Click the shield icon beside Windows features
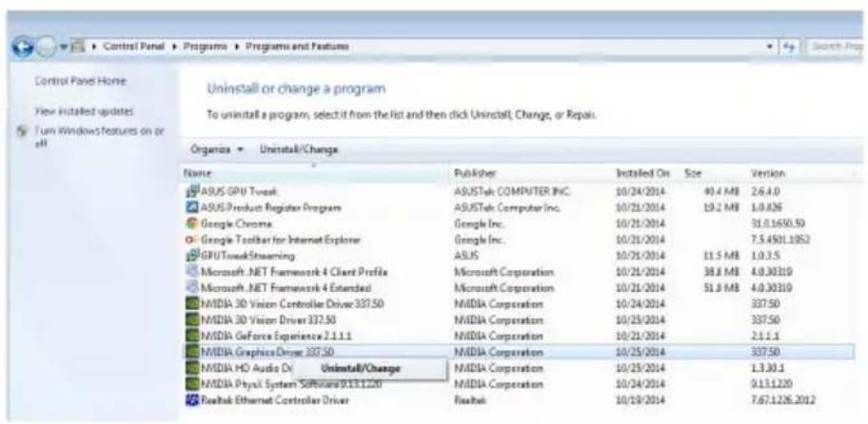This screenshot has height=424, width=868. point(22,133)
